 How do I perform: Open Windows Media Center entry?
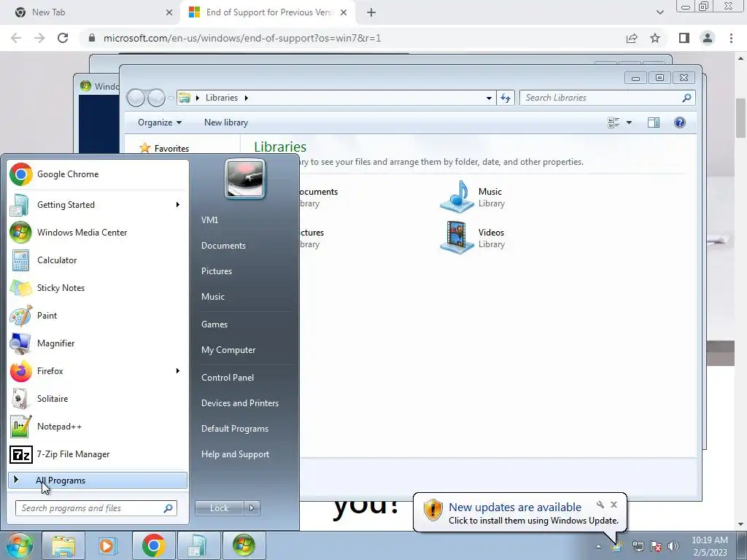point(98,233)
